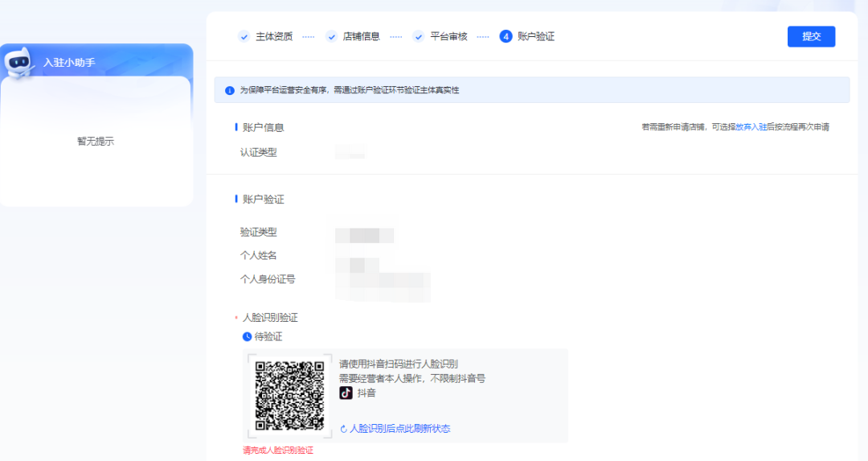This screenshot has height=461, width=868.
Task: Click the 抖音 app logo icon
Action: (346, 393)
